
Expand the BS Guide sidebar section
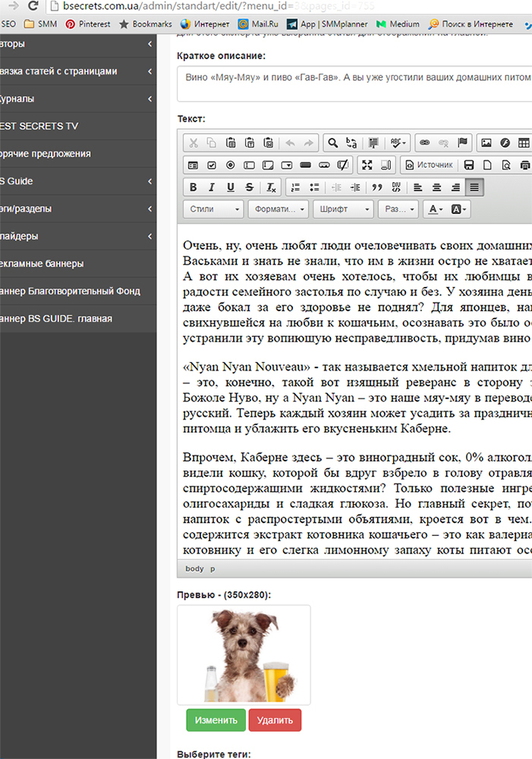76,181
